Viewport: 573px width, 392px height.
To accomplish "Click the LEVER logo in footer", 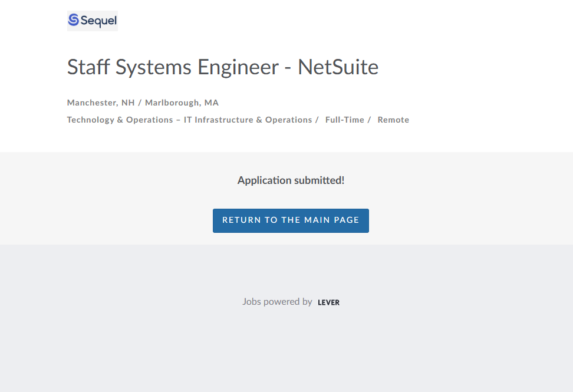I will [x=328, y=302].
